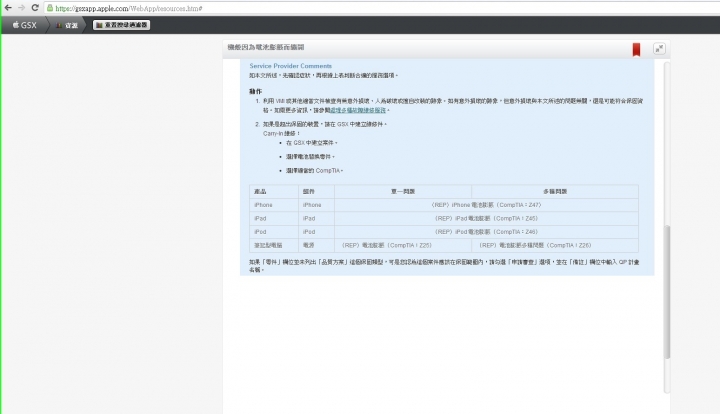Click the '(REP) iPad ... CompTIA: Z45' cell
720x414 pixels.
(x=486, y=218)
